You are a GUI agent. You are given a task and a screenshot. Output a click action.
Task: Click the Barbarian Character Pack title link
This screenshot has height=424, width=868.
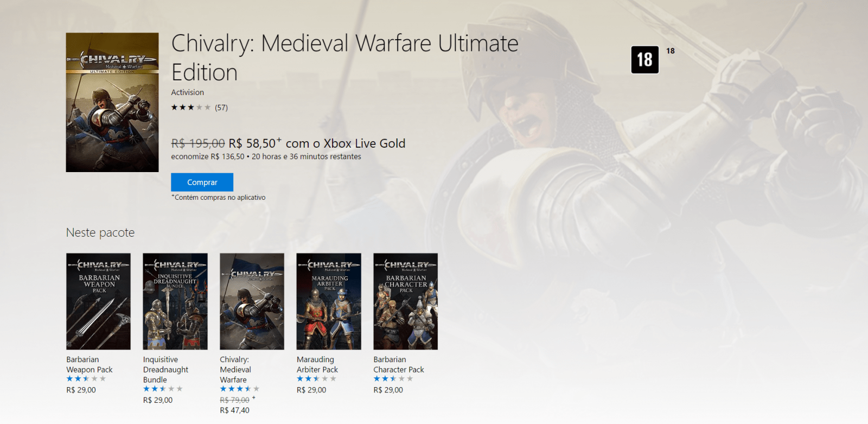point(398,364)
